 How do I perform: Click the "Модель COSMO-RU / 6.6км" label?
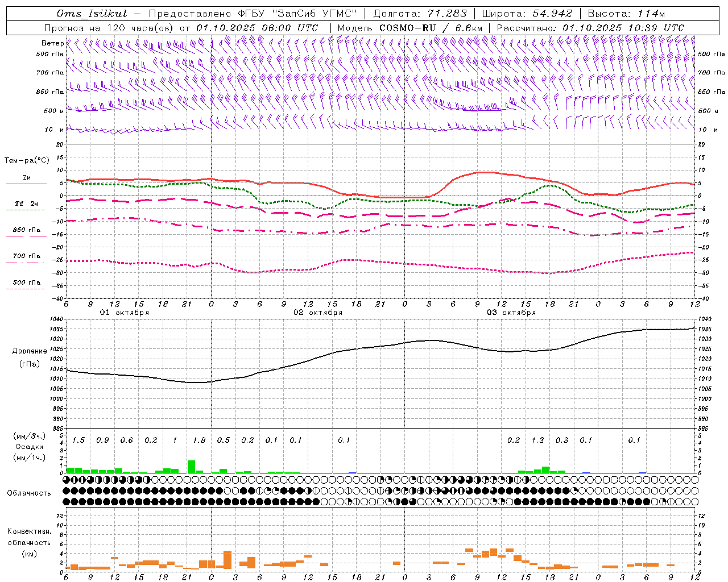pyautogui.click(x=409, y=28)
